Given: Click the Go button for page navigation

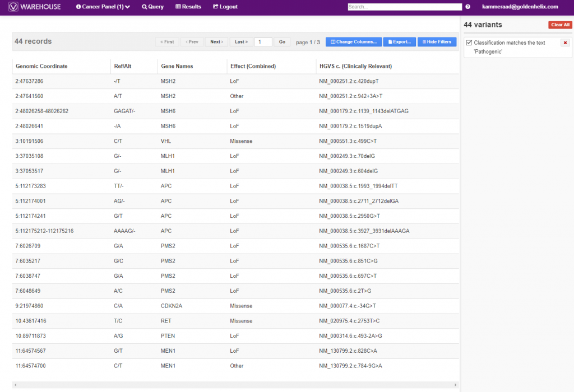Looking at the screenshot, I should pos(282,41).
